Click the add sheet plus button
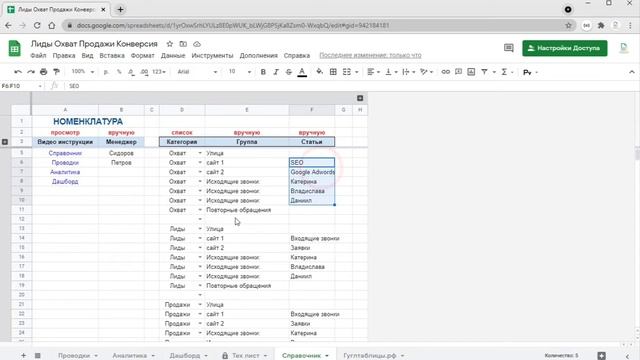 [23, 356]
